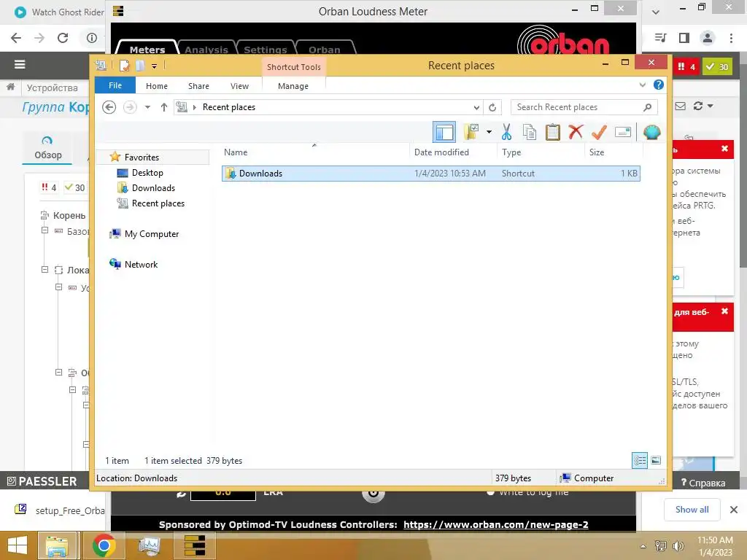The height and width of the screenshot is (560, 747).
Task: Sort by Date modified column
Action: tap(452, 152)
